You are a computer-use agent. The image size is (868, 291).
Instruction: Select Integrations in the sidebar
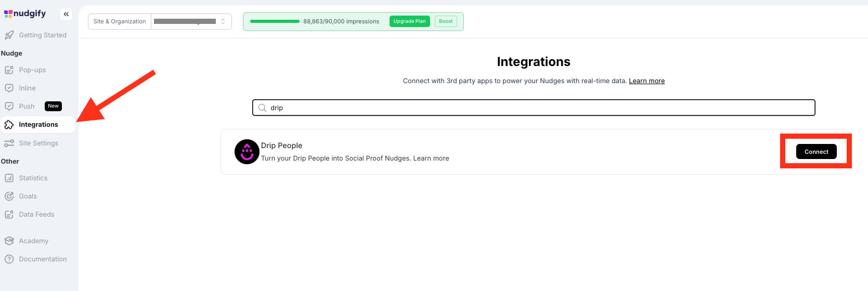(38, 125)
